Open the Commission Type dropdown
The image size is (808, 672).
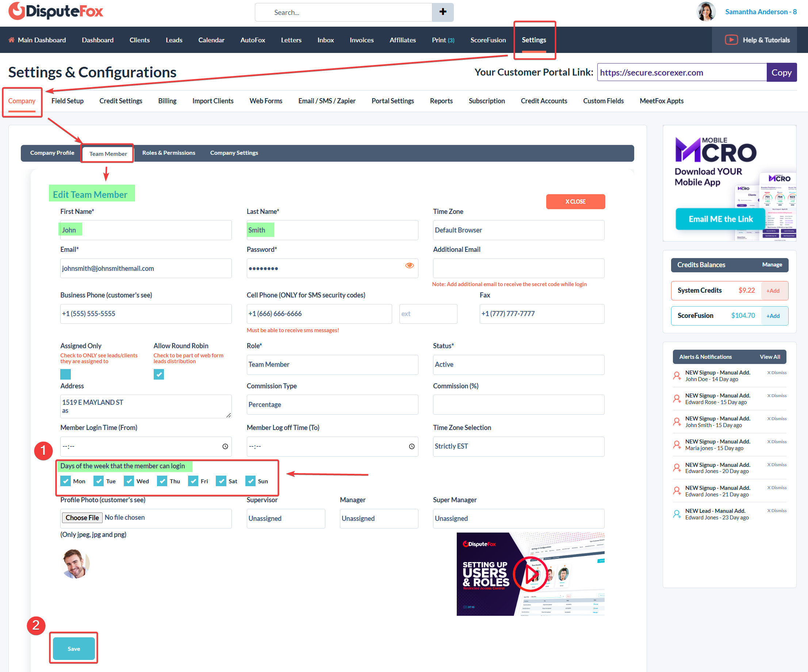click(332, 404)
